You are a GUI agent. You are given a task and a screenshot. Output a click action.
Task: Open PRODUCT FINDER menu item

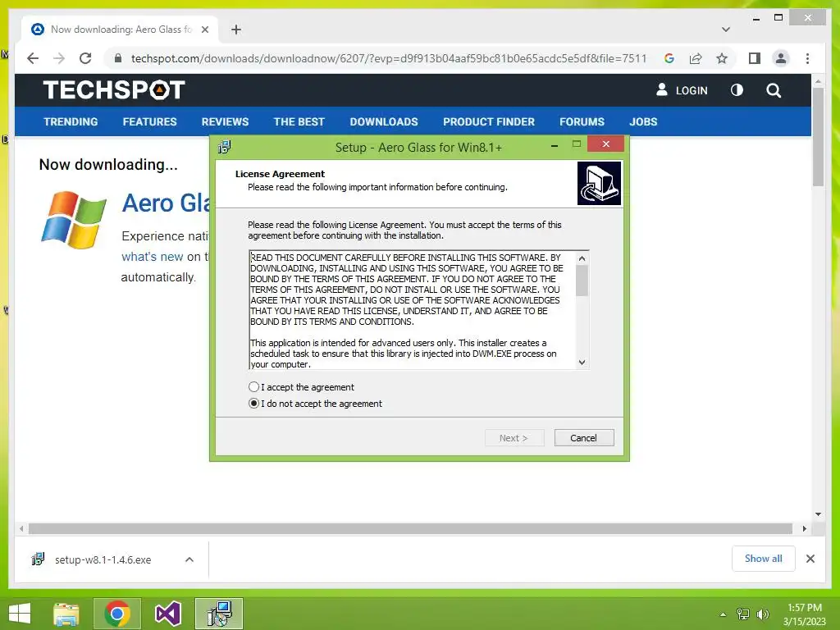(489, 121)
